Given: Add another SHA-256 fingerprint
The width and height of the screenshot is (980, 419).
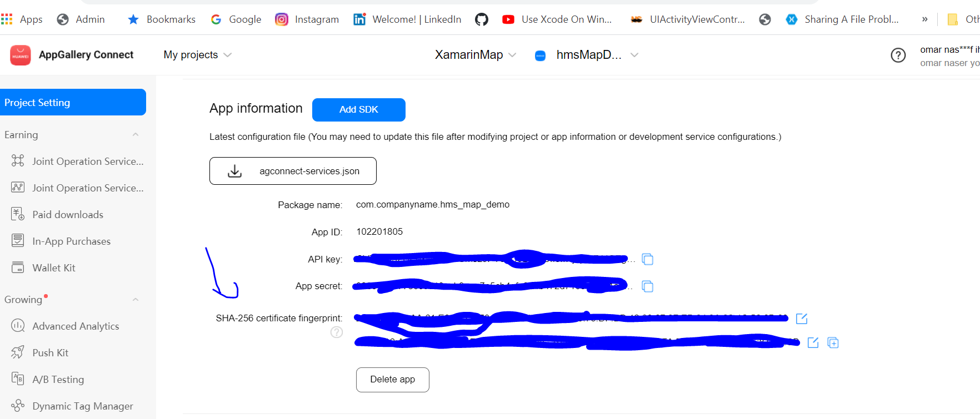Looking at the screenshot, I should [833, 342].
